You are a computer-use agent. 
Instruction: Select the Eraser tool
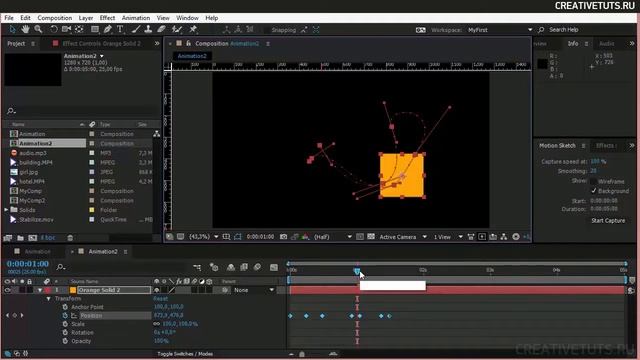(x=161, y=29)
